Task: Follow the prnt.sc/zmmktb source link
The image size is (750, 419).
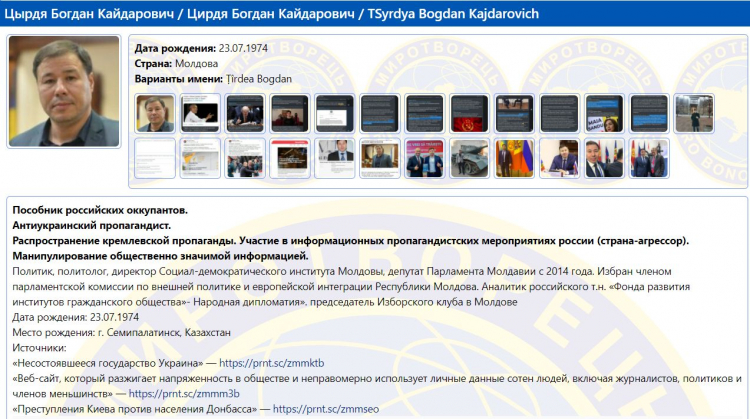Action: tap(272, 363)
